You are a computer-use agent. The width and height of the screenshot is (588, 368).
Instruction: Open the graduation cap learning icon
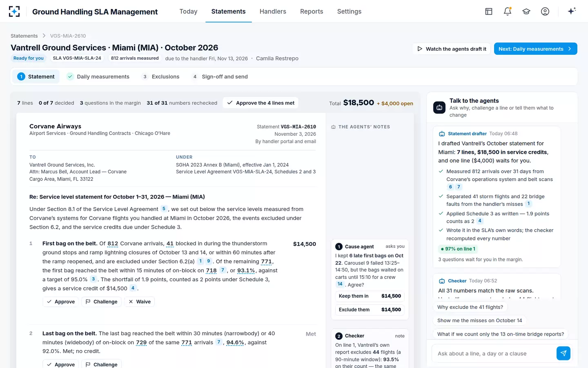(x=526, y=11)
